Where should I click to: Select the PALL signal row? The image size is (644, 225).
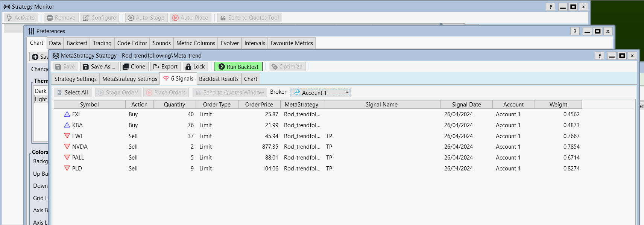point(78,158)
